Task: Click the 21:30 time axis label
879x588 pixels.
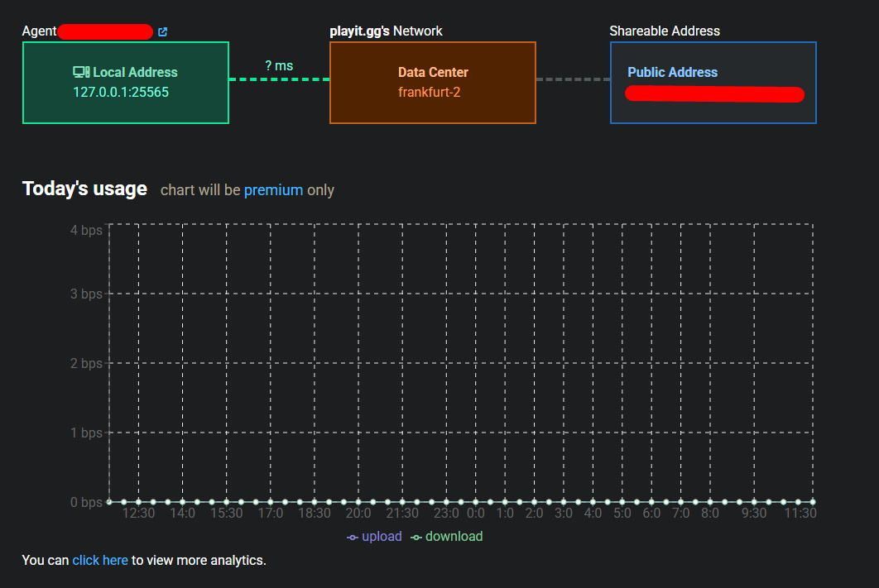Action: [402, 514]
